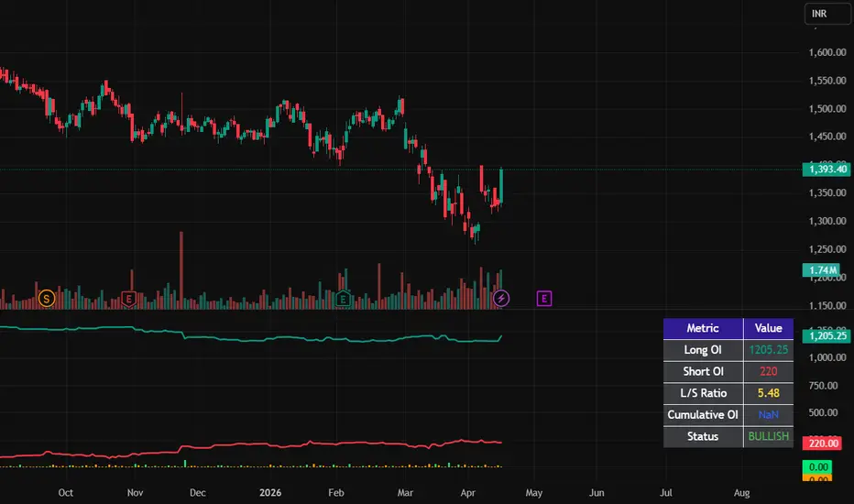The height and width of the screenshot is (504, 854).
Task: Click the 220 Short OI value
Action: tap(769, 372)
